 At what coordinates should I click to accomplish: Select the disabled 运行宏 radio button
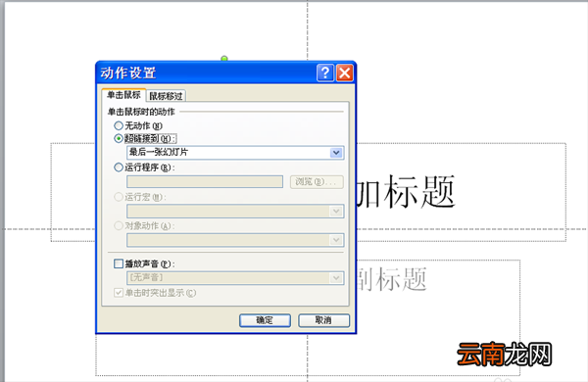click(119, 197)
